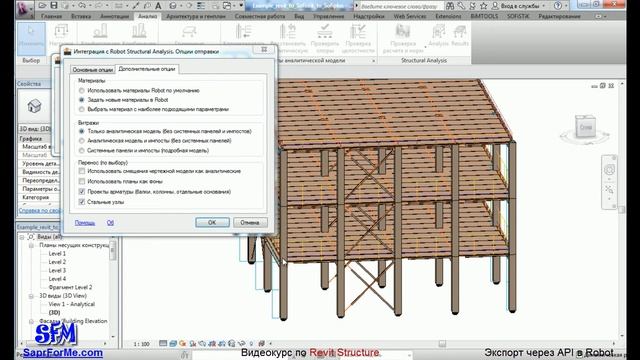This screenshot has width=640, height=360.
Task: Select define new materials in Robot option
Action: (82, 100)
